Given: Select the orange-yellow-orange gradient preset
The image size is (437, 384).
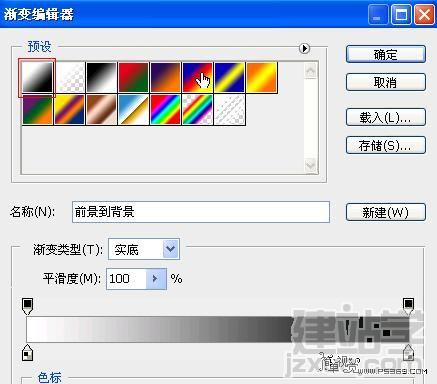Looking at the screenshot, I should pos(262,77).
